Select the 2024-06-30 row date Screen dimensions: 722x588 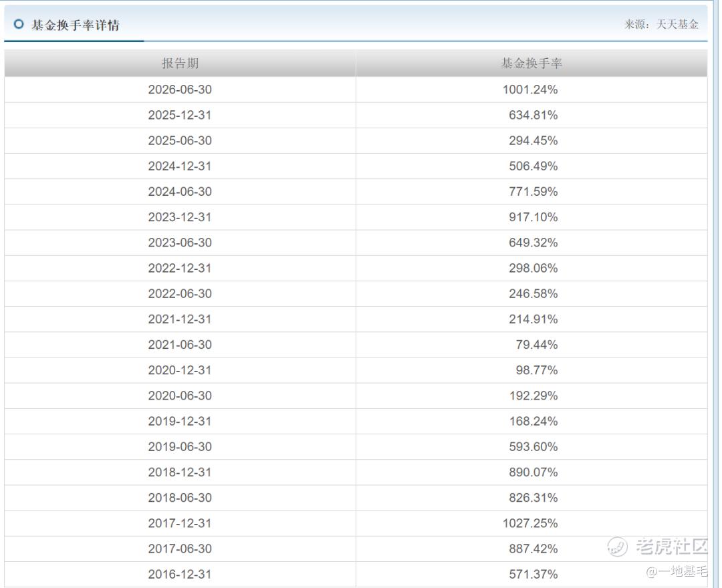(x=180, y=191)
